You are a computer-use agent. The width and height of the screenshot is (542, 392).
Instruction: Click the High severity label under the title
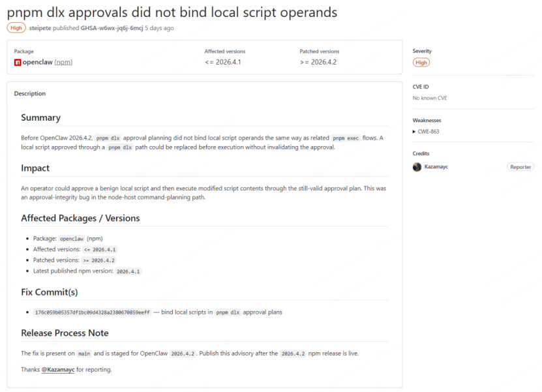(16, 28)
